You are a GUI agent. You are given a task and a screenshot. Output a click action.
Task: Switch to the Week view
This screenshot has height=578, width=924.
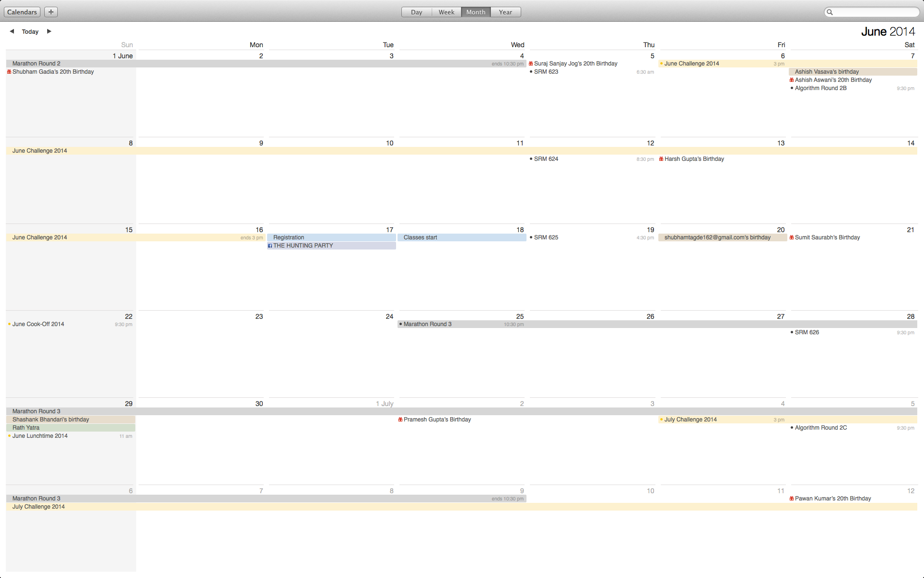[446, 12]
